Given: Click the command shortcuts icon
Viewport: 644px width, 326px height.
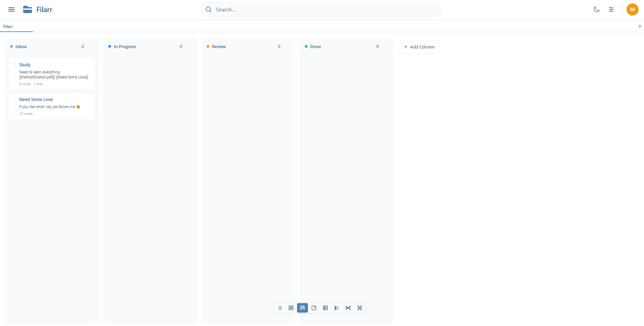Looking at the screenshot, I should [x=360, y=307].
